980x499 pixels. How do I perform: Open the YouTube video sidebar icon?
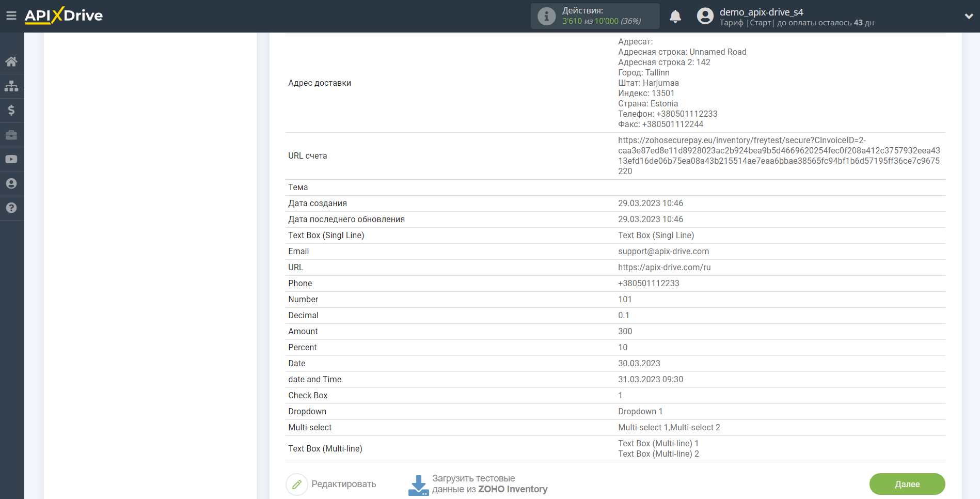11,159
